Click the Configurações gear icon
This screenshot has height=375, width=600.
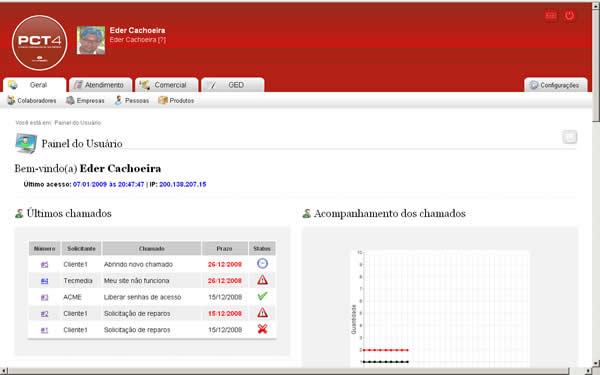[x=534, y=85]
